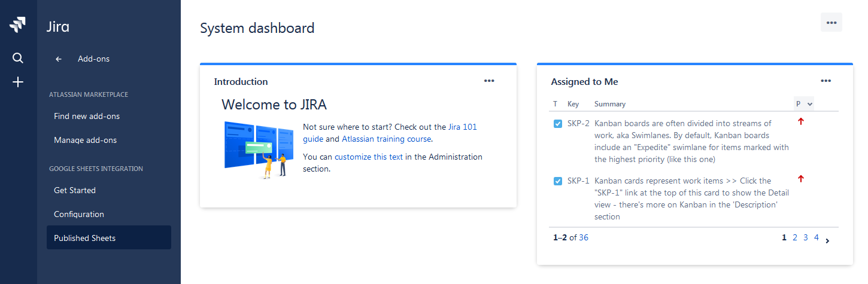
Task: Click the SKP-2 issue type checkbox icon
Action: [558, 124]
